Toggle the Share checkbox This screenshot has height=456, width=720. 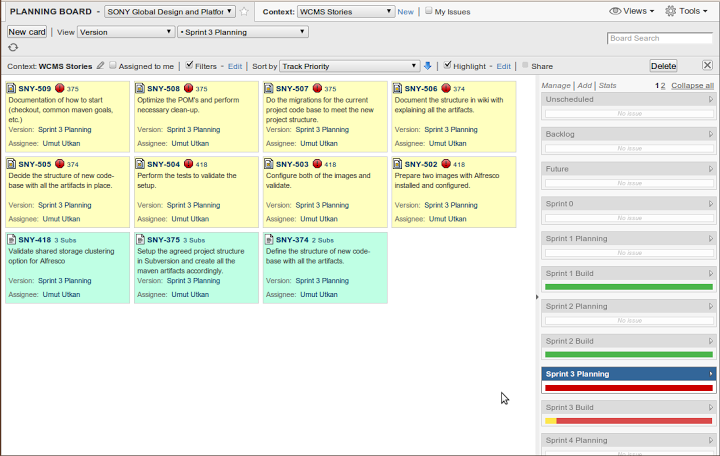tap(525, 65)
